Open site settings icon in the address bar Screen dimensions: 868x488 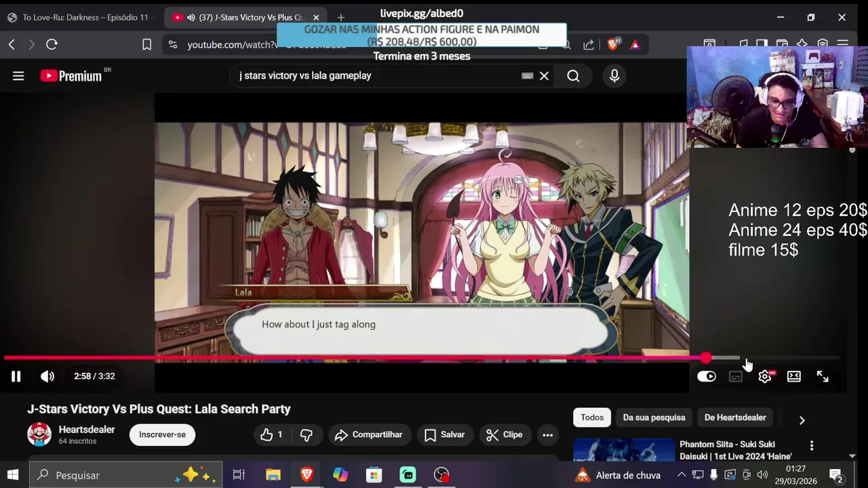[173, 45]
